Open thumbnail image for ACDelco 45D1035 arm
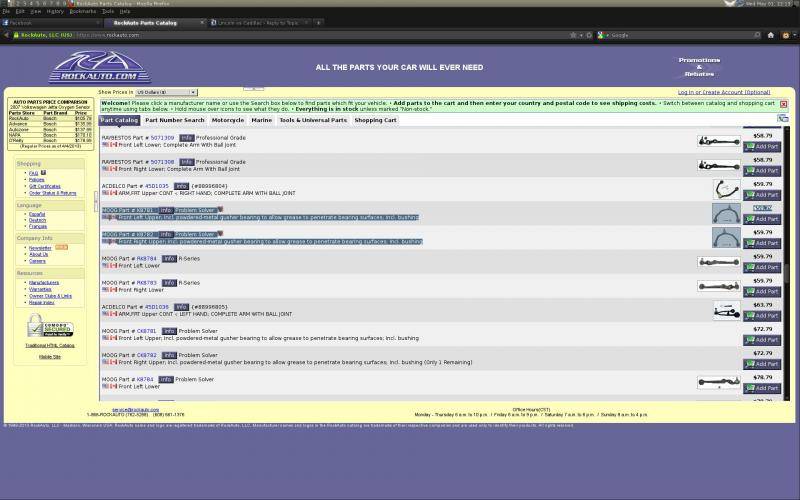This screenshot has height=500, width=800. (727, 189)
